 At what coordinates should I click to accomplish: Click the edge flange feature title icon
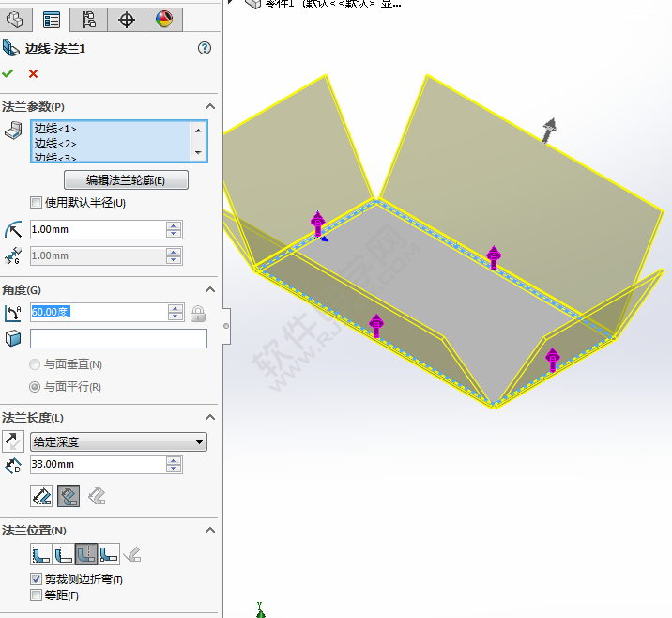pyautogui.click(x=10, y=48)
